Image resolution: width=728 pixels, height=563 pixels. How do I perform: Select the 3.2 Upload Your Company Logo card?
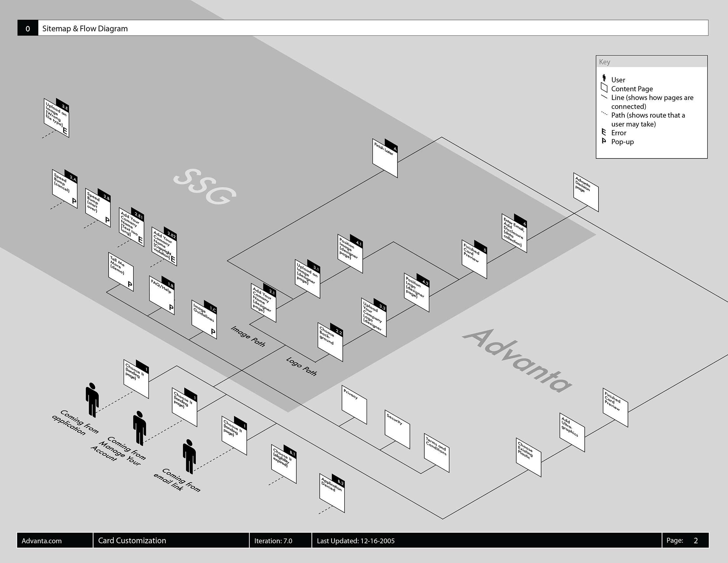click(x=374, y=318)
